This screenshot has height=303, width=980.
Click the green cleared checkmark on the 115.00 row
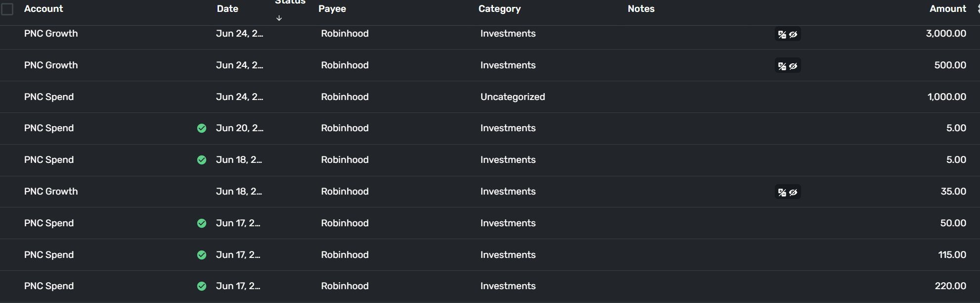click(202, 255)
